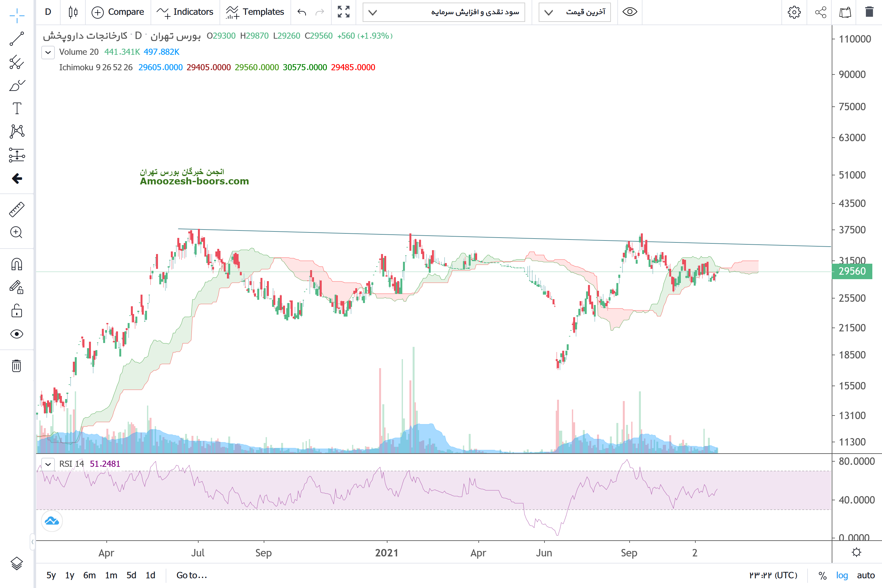Image resolution: width=882 pixels, height=588 pixels.
Task: Set range to 6m
Action: pyautogui.click(x=89, y=575)
